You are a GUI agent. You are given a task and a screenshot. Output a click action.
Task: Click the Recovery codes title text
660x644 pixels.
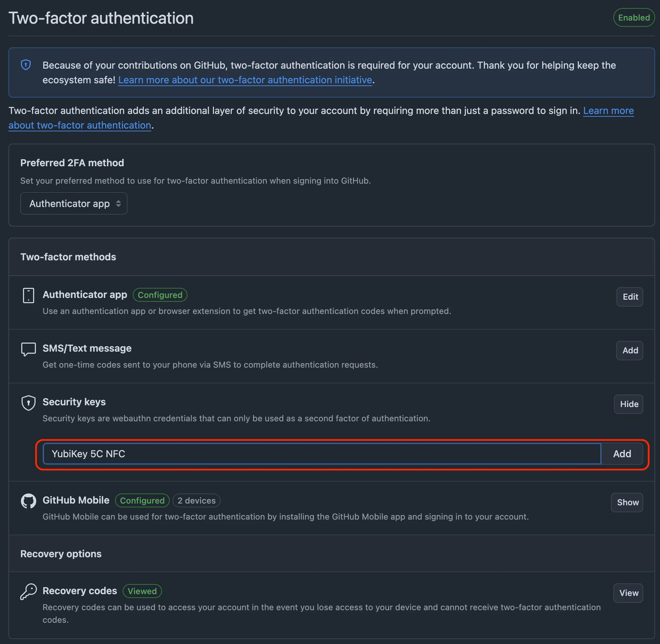click(x=80, y=591)
